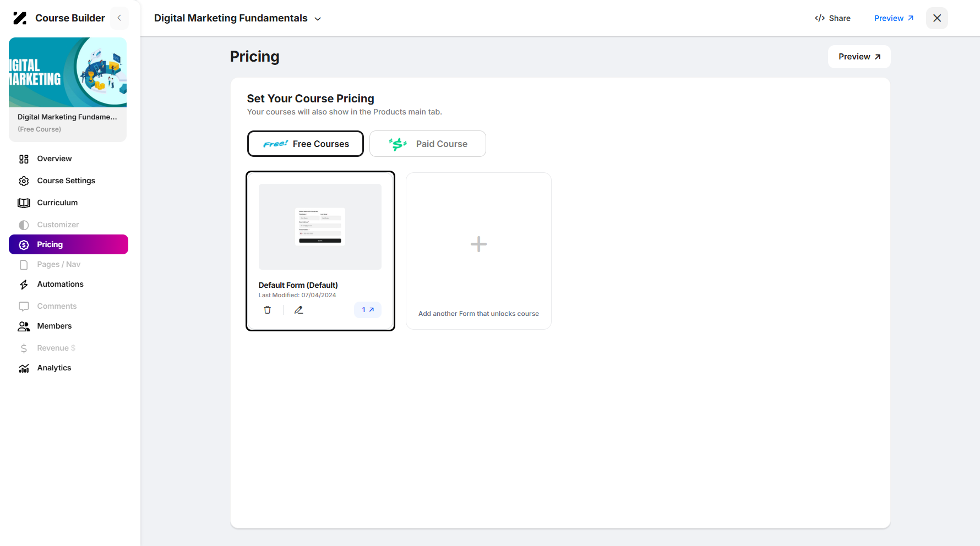This screenshot has width=980, height=546.
Task: Click the Course Builder logo icon
Action: pyautogui.click(x=20, y=18)
